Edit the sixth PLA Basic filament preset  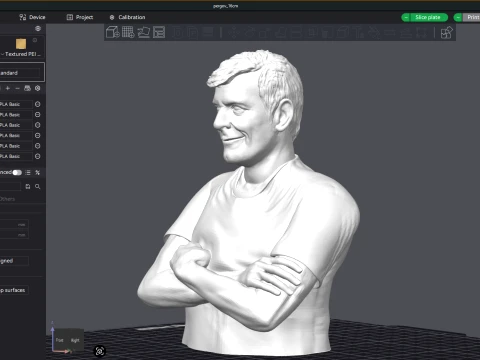(x=38, y=156)
